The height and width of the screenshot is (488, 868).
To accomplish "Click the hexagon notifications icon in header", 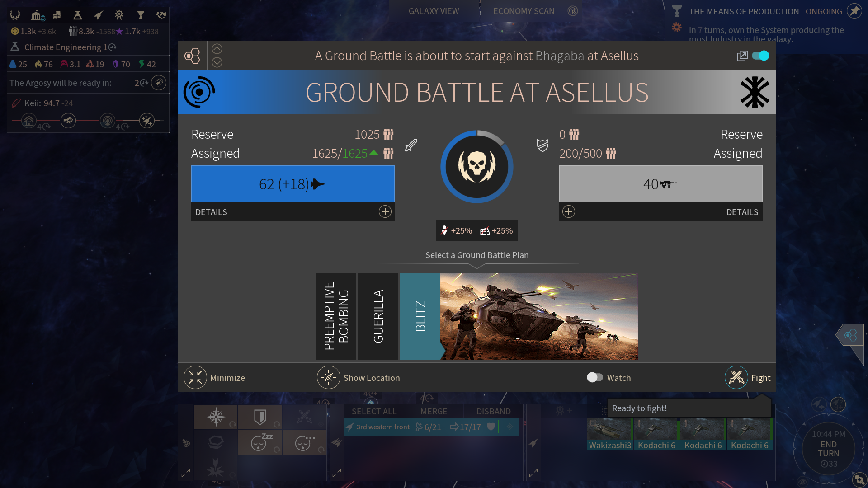I will [192, 56].
